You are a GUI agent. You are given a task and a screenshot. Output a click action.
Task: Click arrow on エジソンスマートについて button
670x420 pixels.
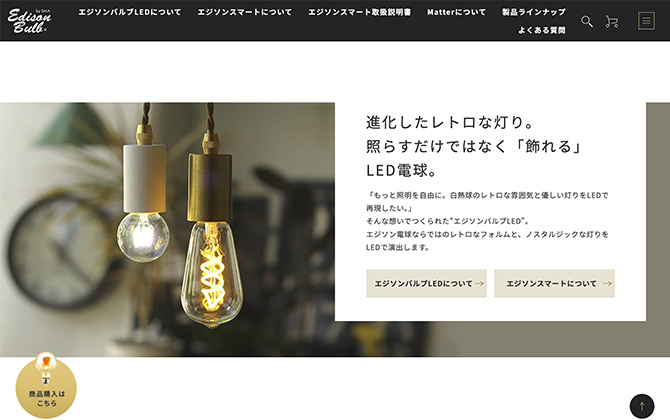(607, 283)
